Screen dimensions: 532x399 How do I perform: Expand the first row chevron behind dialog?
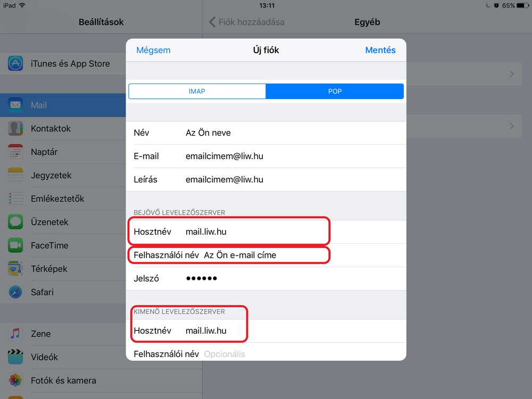pyautogui.click(x=512, y=74)
